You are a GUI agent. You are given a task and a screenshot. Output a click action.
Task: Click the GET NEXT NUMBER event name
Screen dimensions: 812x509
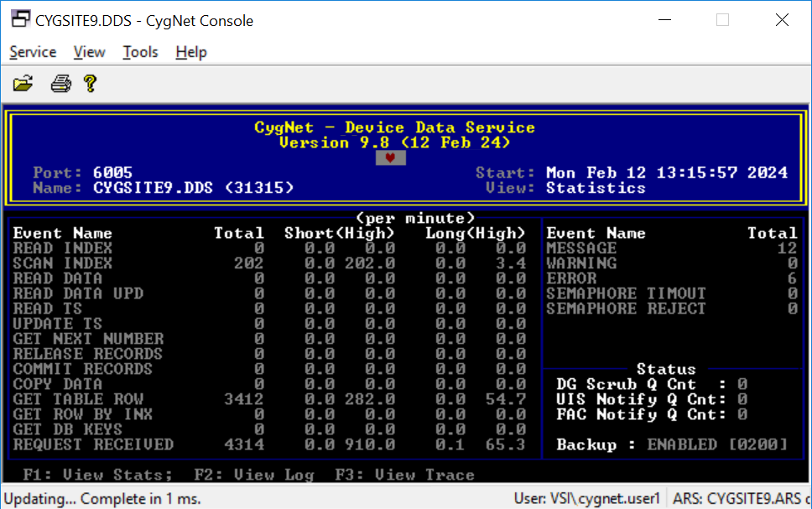click(89, 339)
